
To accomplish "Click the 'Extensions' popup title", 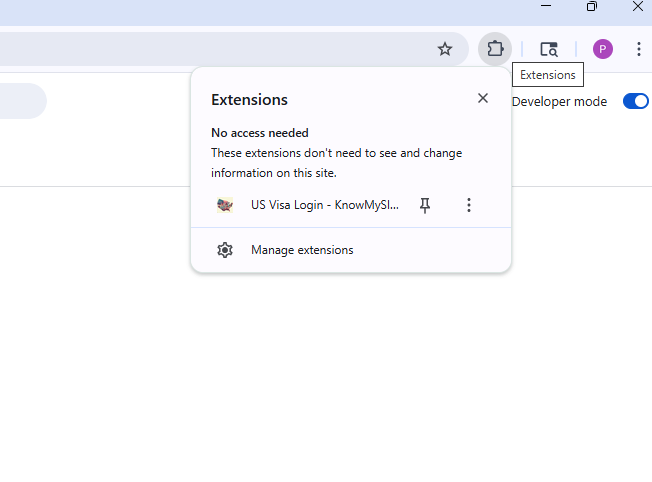I will 249,100.
